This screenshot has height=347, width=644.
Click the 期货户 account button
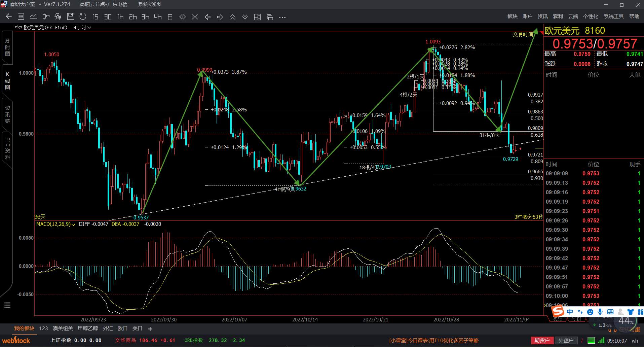(542, 340)
